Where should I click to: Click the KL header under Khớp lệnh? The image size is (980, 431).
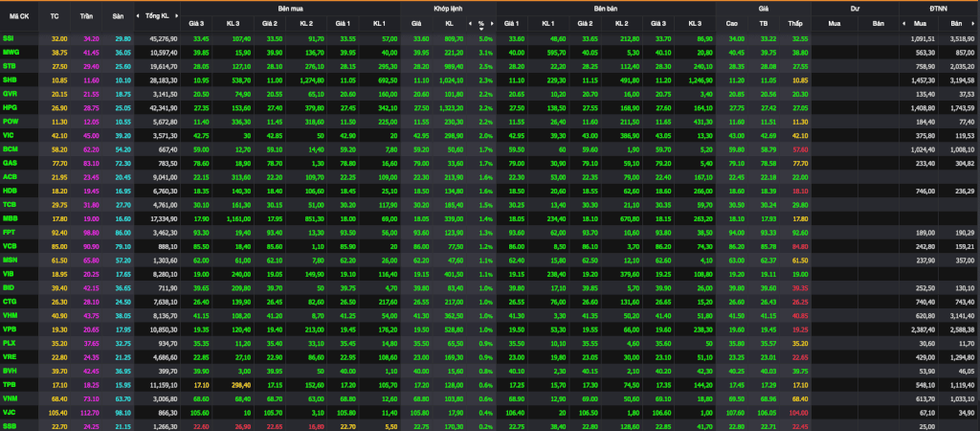click(x=449, y=24)
